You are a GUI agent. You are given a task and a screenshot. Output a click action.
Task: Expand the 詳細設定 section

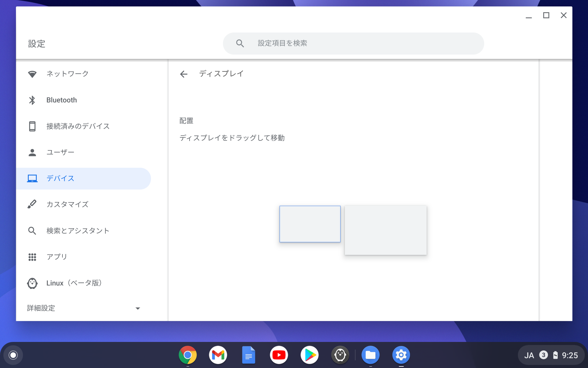[83, 308]
